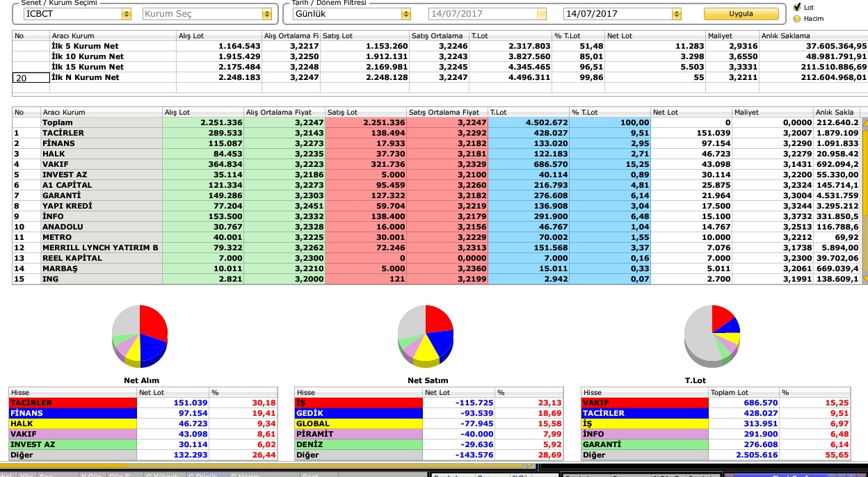
Task: Click green GARANTİ entry in T.Lot legend
Action: click(x=645, y=444)
